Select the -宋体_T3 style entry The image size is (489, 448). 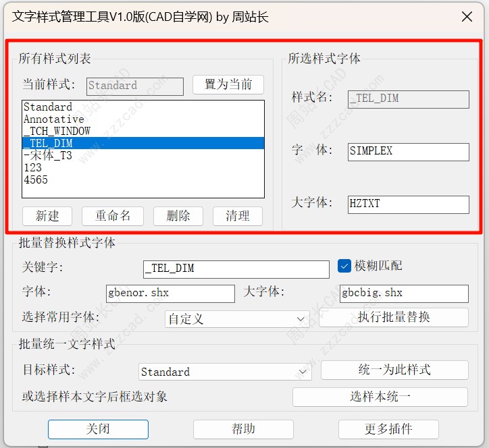[x=47, y=155]
